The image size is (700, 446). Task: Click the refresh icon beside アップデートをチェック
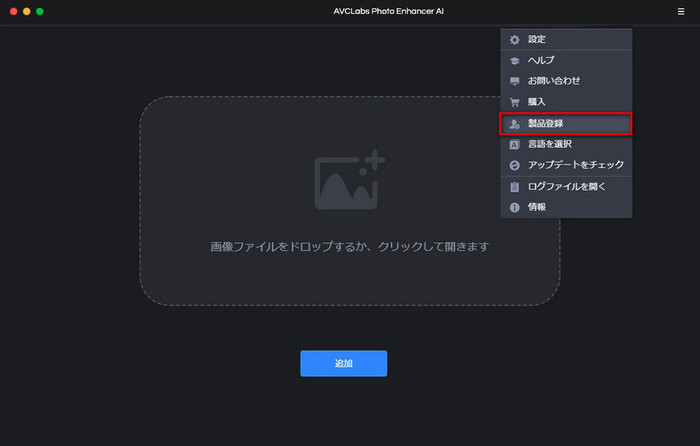pyautogui.click(x=514, y=165)
